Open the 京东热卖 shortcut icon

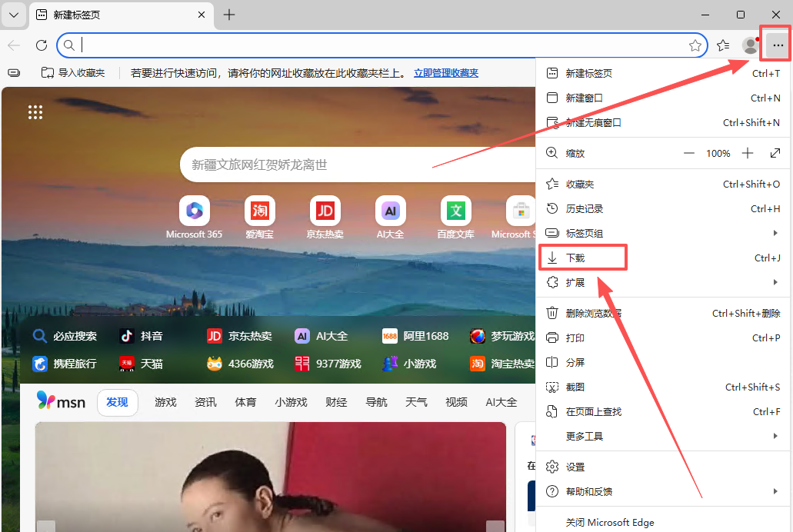[x=325, y=211]
